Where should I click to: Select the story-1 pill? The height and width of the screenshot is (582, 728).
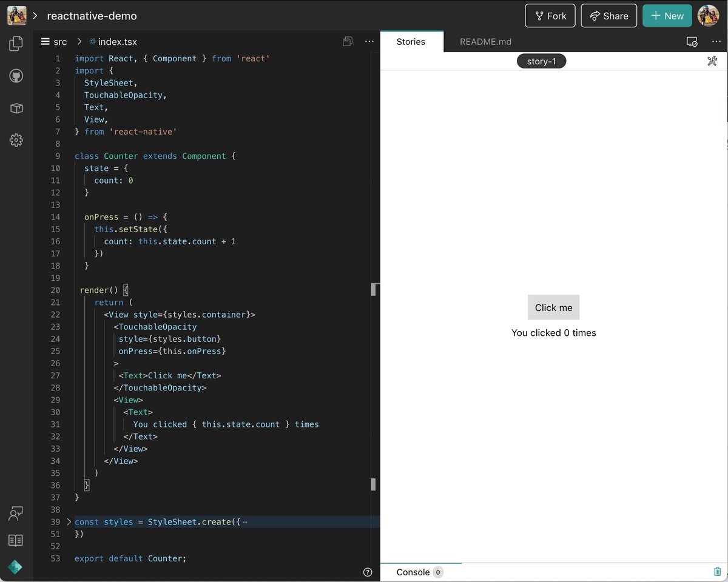pyautogui.click(x=541, y=61)
